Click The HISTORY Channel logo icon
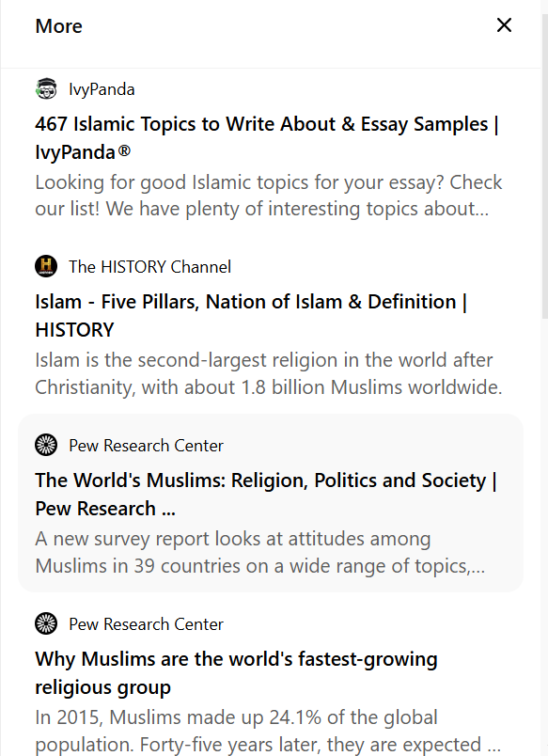The height and width of the screenshot is (756, 548). click(46, 266)
